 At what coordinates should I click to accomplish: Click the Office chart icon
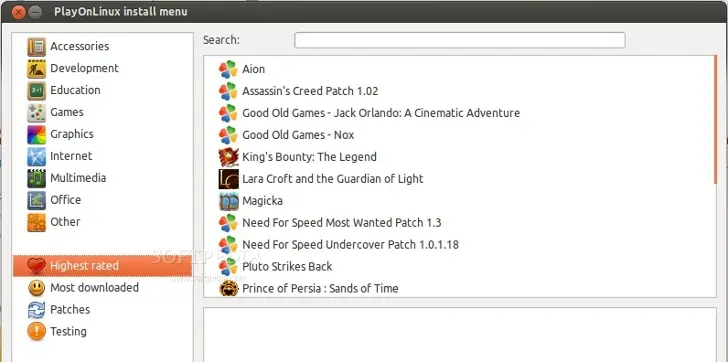click(36, 200)
